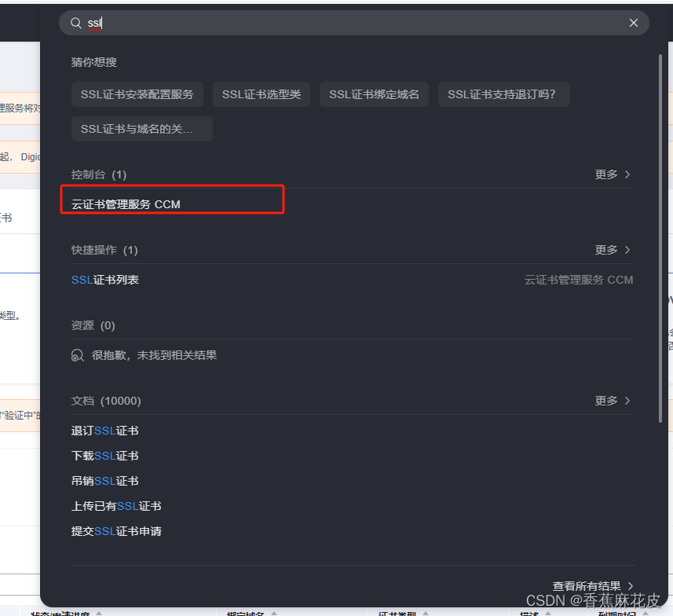Click the 资源 (0) section heading
The height and width of the screenshot is (616, 673).
[93, 325]
